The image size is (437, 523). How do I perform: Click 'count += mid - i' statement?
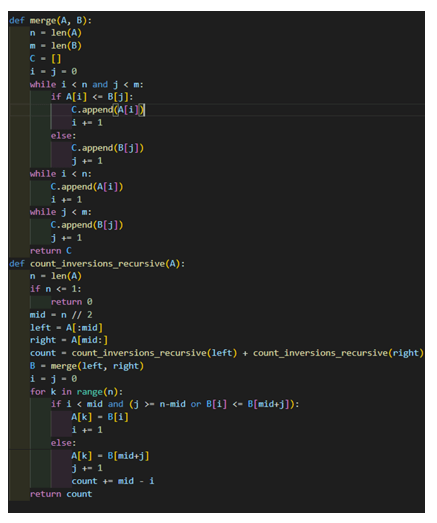pyautogui.click(x=113, y=481)
